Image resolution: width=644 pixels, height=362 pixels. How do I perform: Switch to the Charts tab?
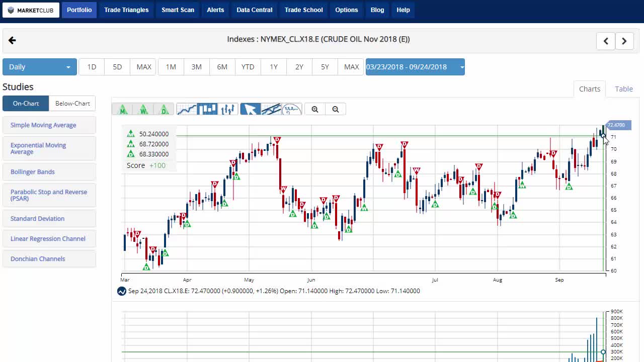(590, 89)
